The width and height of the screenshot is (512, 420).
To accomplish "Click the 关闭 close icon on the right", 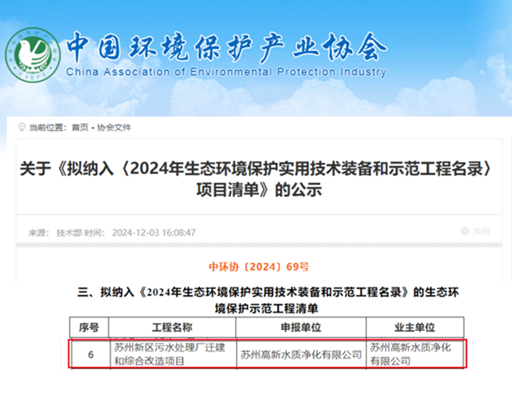I will point(465,231).
